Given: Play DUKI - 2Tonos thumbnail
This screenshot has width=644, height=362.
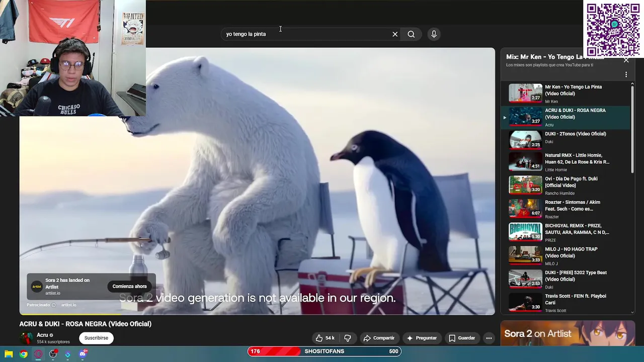Looking at the screenshot, I should tap(525, 140).
